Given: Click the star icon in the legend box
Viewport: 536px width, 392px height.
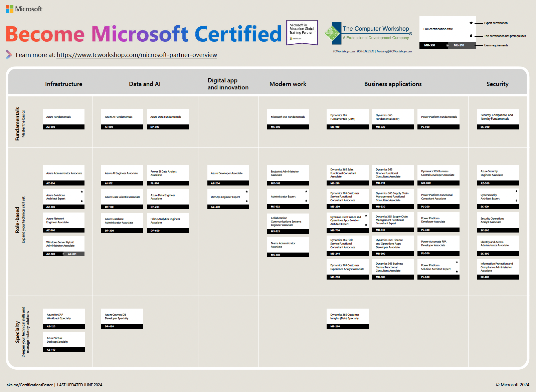Looking at the screenshot, I should tap(471, 23).
